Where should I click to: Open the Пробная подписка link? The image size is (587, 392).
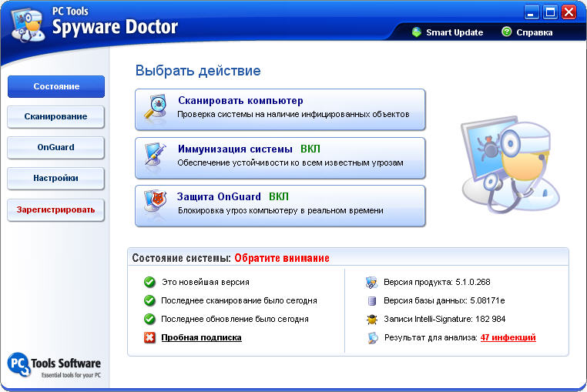click(201, 338)
